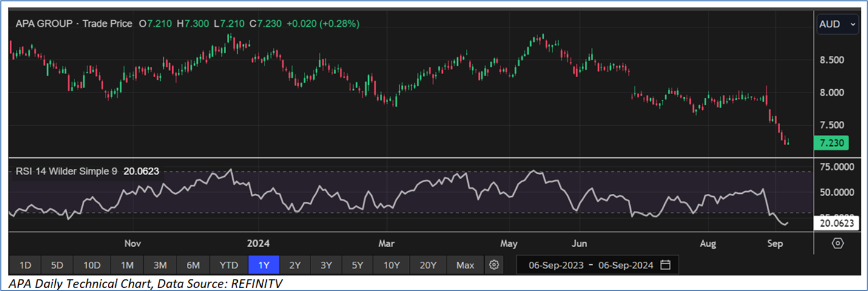Click the 8.500 price axis label
This screenshot has height=291, width=868.
(830, 60)
